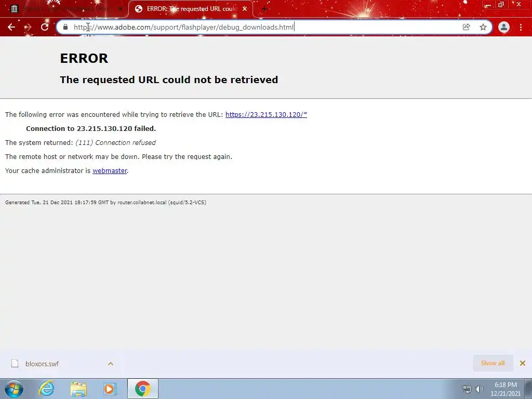
Task: Select the ERROR requested URL tab
Action: [191, 9]
